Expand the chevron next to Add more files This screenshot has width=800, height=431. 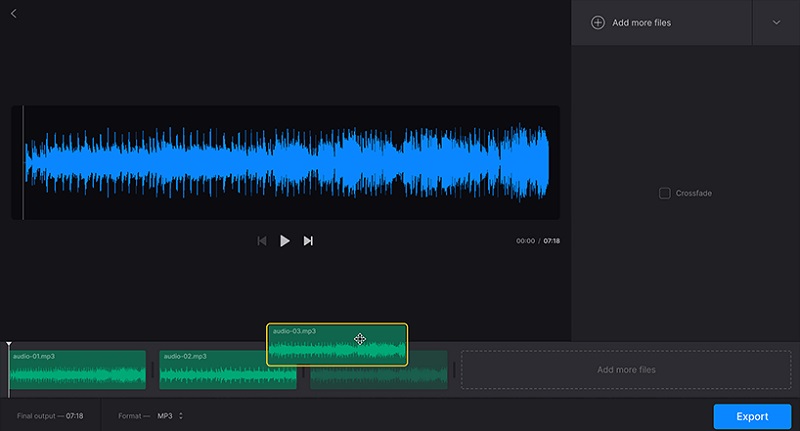tap(776, 22)
